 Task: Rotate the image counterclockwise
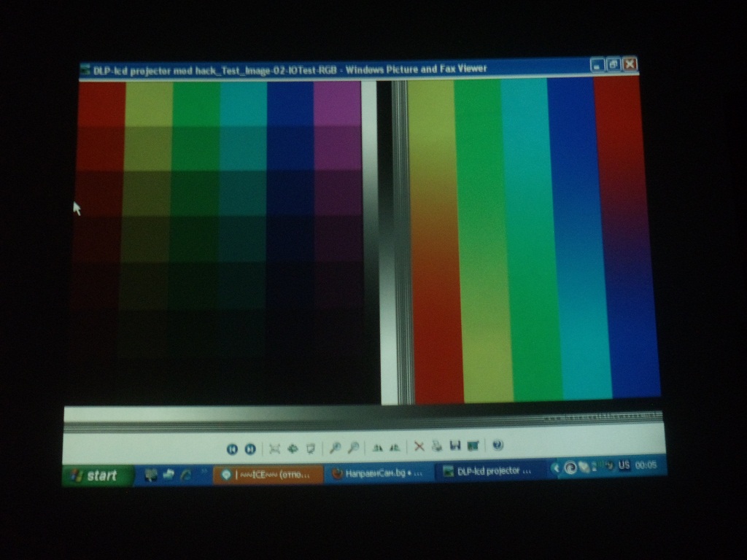click(x=395, y=448)
